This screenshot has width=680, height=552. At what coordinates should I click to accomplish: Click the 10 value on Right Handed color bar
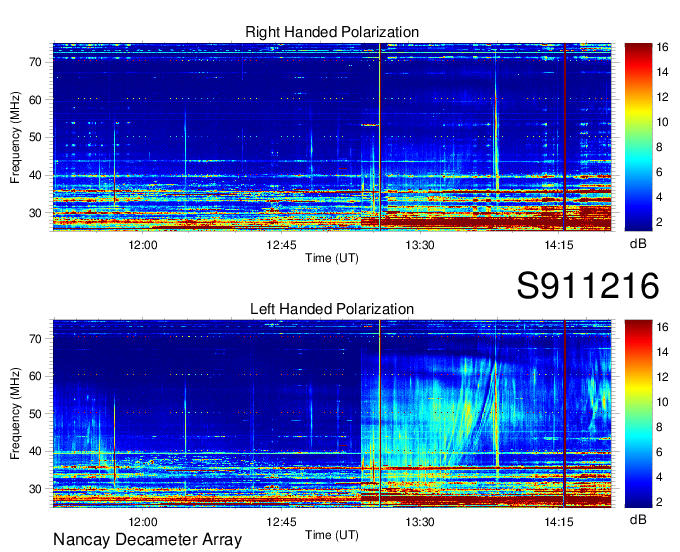[x=662, y=122]
